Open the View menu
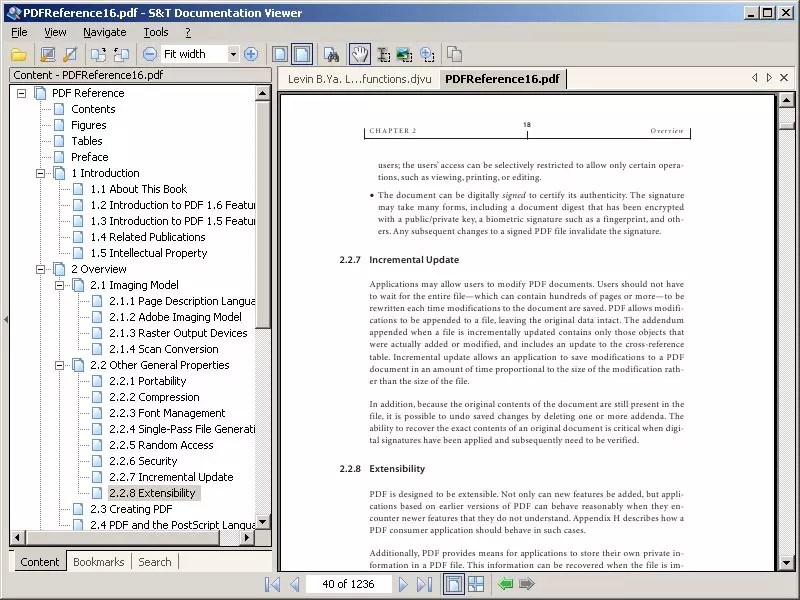This screenshot has height=600, width=800. (x=55, y=32)
